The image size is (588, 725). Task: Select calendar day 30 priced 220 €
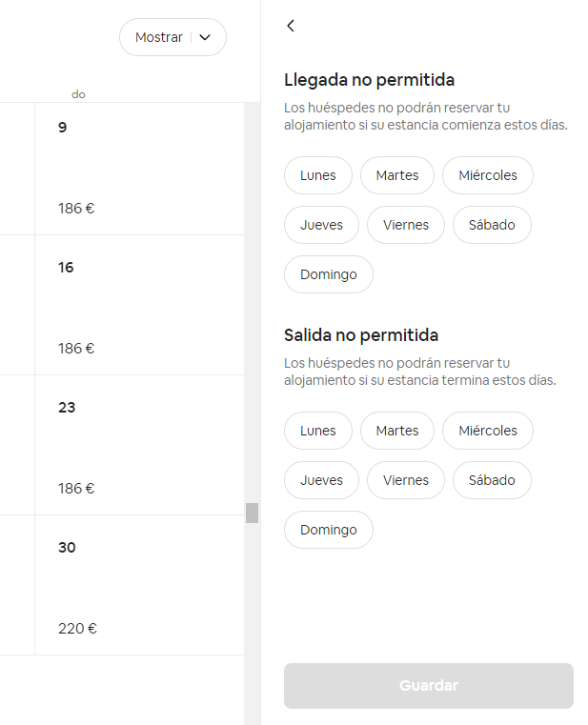[x=139, y=585]
